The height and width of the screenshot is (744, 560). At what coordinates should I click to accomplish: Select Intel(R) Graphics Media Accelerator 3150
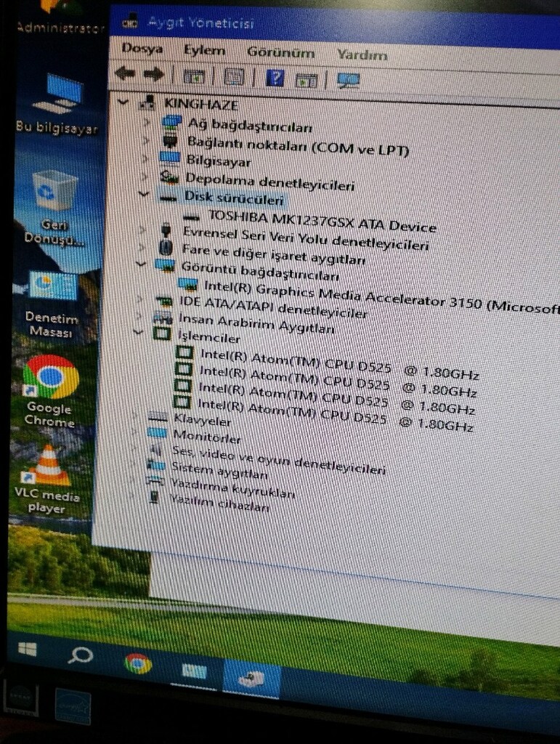382,296
